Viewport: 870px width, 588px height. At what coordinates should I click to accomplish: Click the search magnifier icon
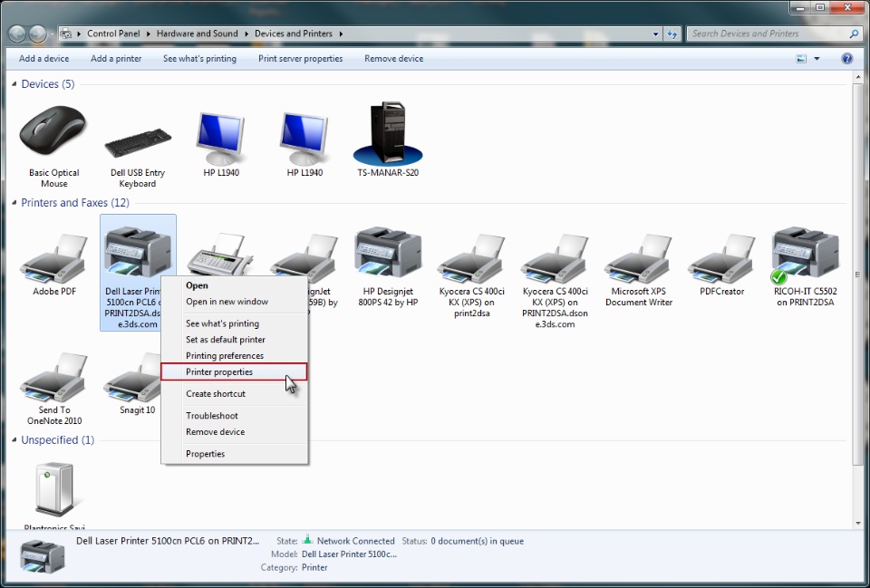854,34
